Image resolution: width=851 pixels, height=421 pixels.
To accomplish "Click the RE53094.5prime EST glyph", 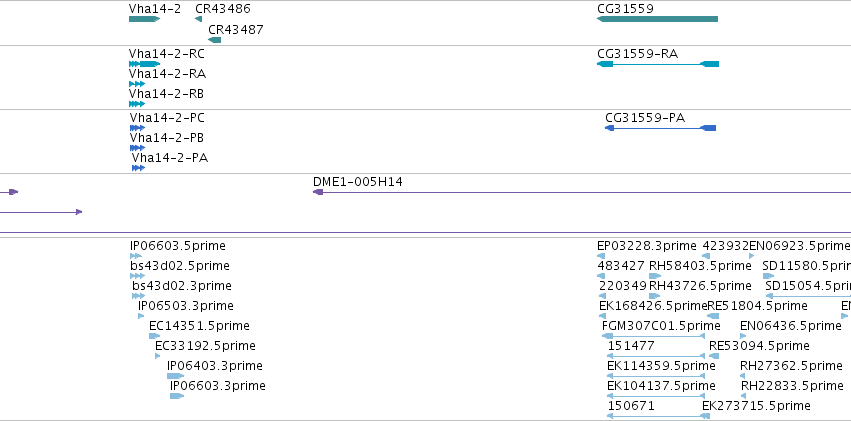I will point(714,356).
